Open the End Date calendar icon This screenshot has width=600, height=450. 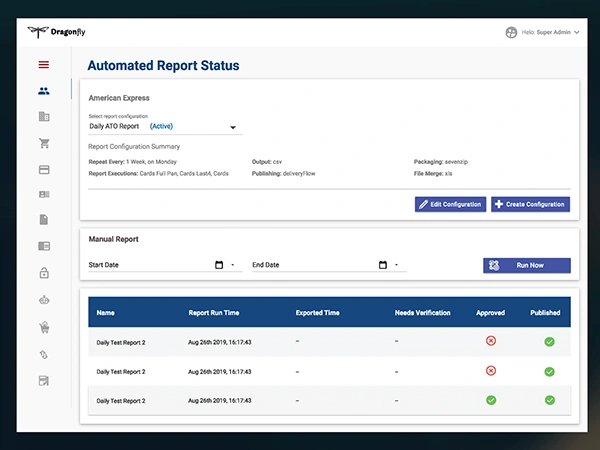[x=383, y=265]
